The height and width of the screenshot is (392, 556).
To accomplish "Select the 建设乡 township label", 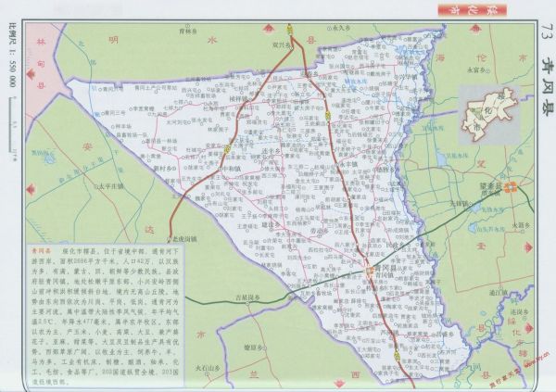I will click(271, 225).
